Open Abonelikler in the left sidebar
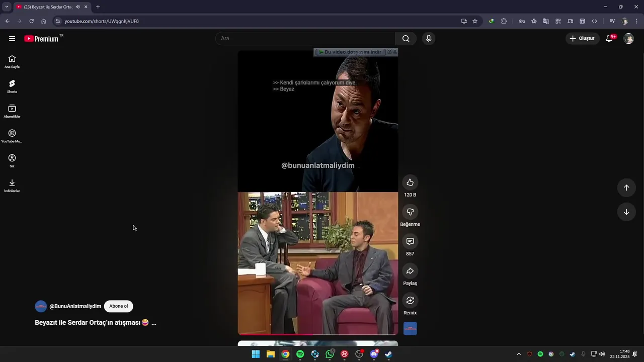 [x=12, y=111]
